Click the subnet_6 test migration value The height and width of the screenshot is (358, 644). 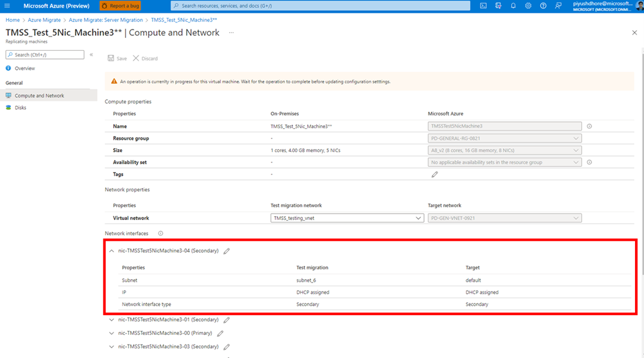[306, 280]
